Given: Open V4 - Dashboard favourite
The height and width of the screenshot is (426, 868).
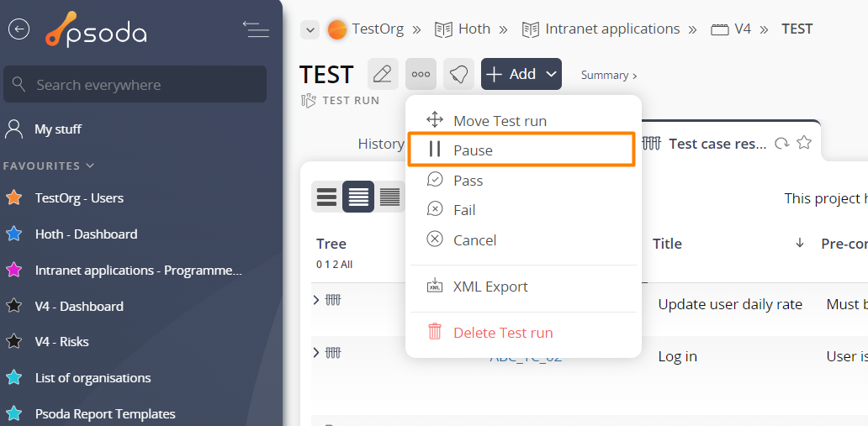Looking at the screenshot, I should [x=79, y=307].
